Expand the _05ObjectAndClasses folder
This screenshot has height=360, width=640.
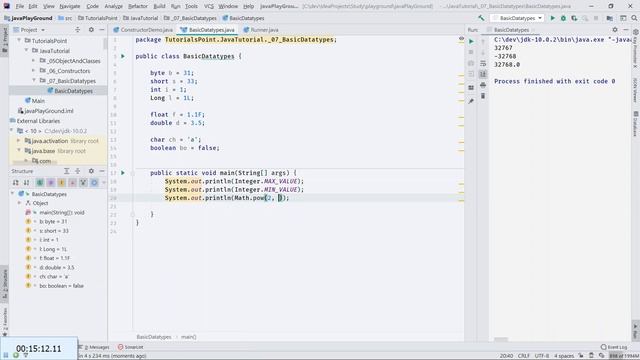click(x=34, y=60)
